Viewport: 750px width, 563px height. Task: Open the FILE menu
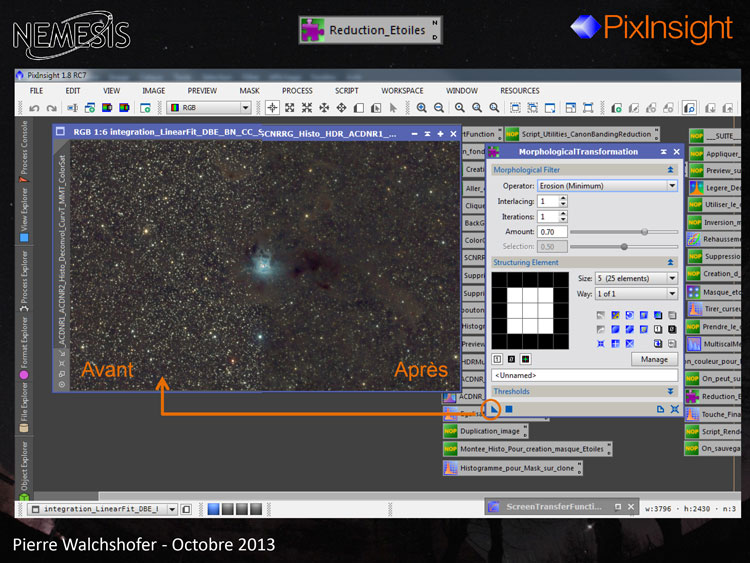(x=36, y=90)
